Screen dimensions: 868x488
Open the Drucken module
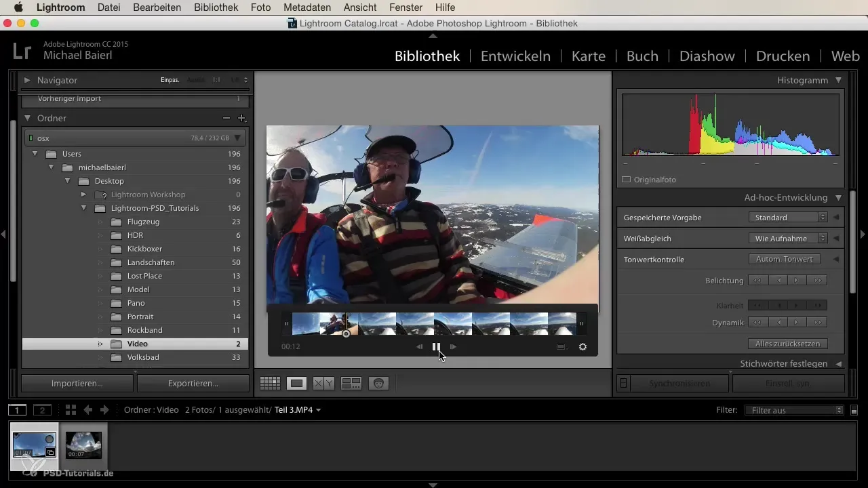click(783, 56)
